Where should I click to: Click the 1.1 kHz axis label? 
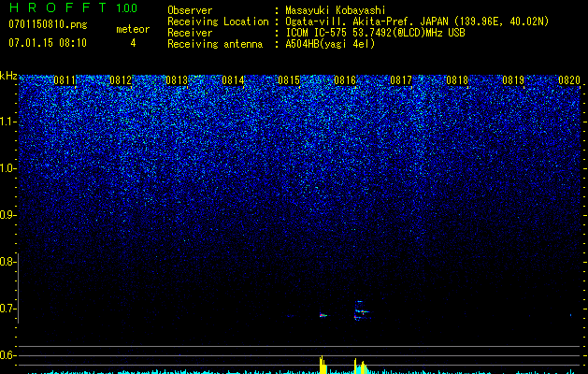[7, 122]
